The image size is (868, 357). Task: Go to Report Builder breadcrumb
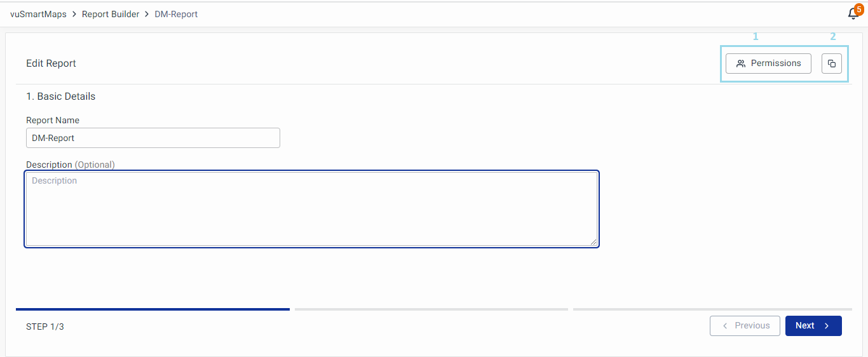(111, 14)
